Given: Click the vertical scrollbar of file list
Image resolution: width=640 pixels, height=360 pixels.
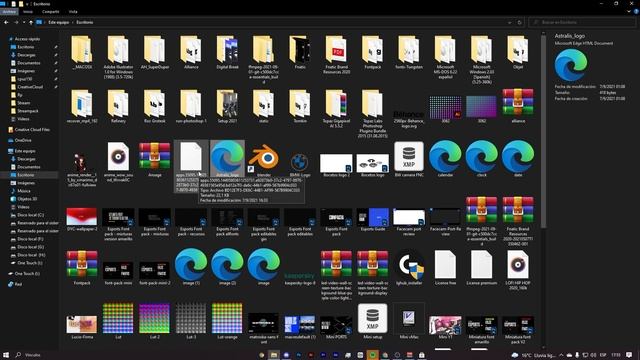Looking at the screenshot, I should coord(543,131).
